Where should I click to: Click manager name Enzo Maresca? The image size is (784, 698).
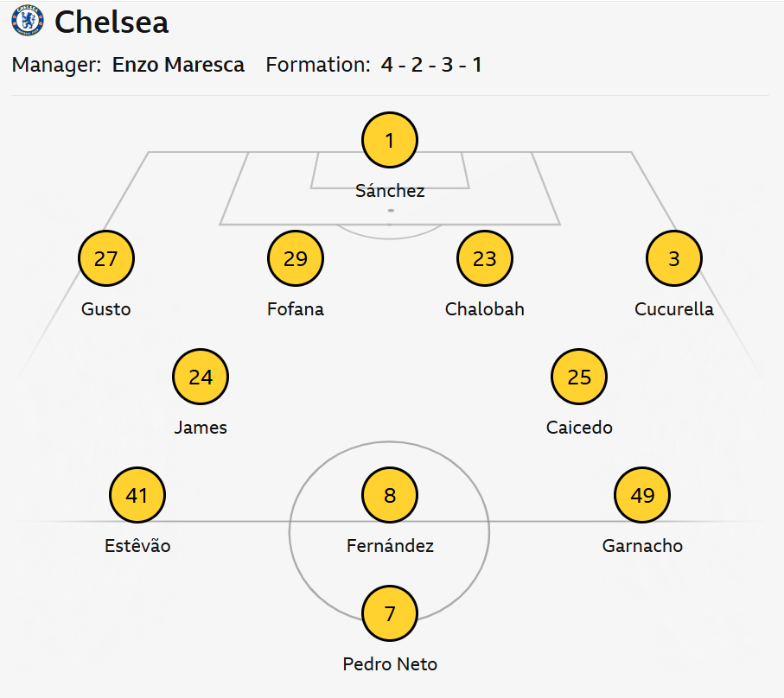178,65
